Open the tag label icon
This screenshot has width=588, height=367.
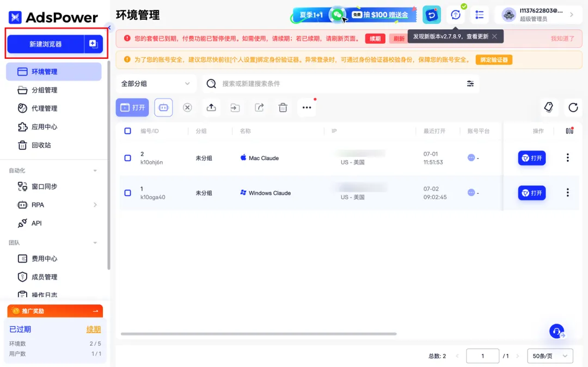pos(548,108)
